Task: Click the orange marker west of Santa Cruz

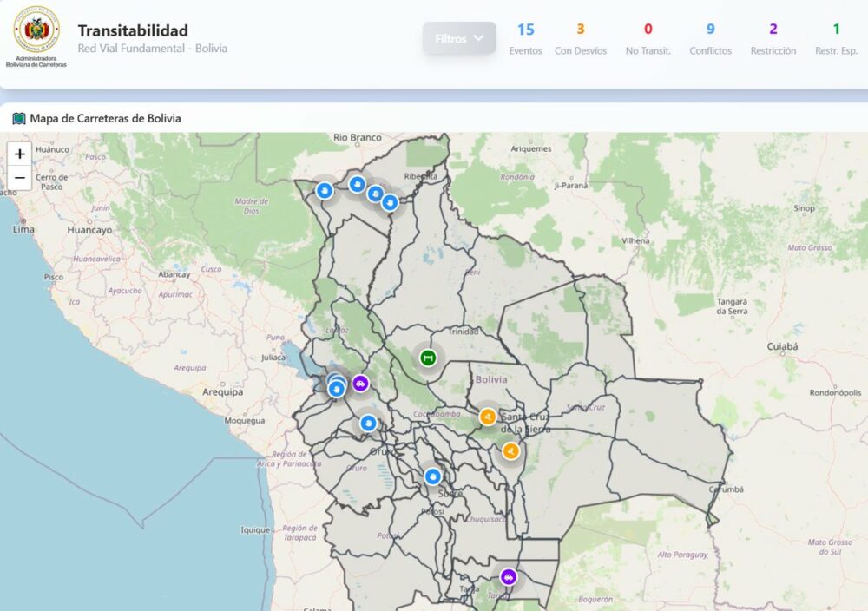Action: (488, 417)
